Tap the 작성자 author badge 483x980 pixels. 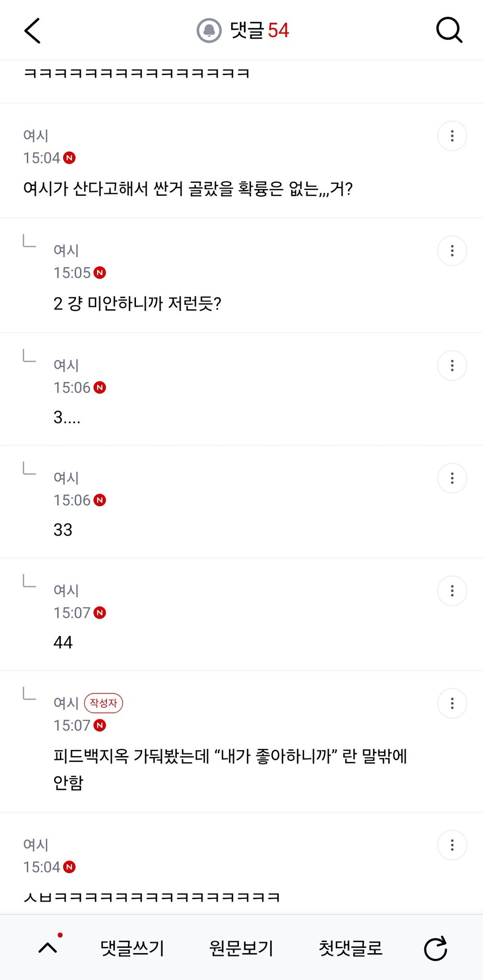103,703
